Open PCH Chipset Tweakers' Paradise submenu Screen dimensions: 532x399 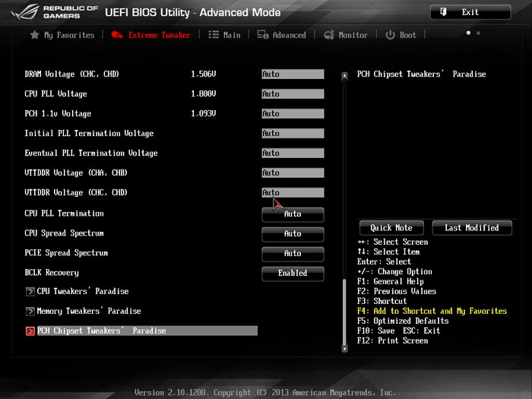pos(101,331)
